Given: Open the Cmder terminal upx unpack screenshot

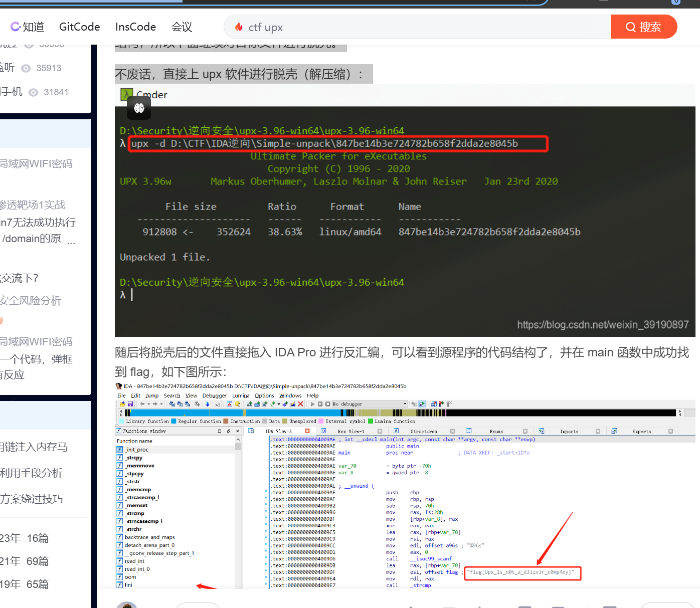Looking at the screenshot, I should tap(405, 210).
